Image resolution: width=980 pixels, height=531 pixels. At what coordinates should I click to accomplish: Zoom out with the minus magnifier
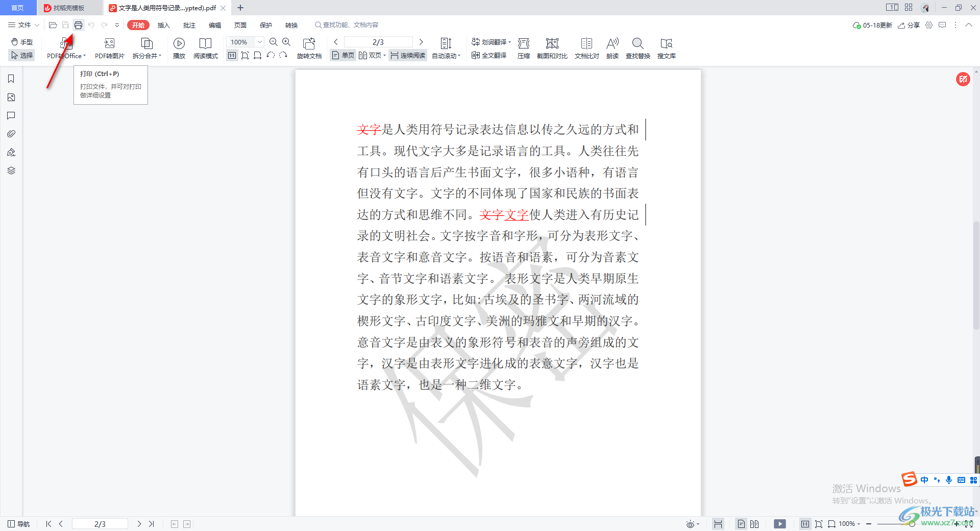click(274, 42)
